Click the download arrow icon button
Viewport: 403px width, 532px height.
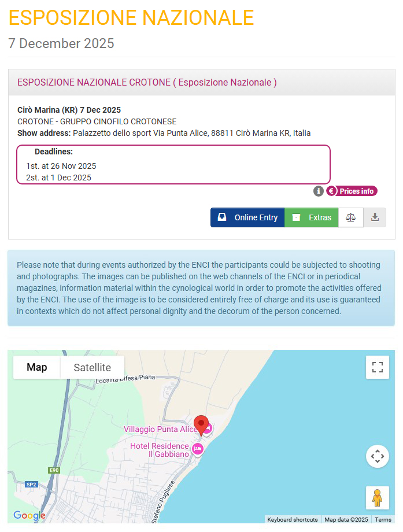pos(375,217)
